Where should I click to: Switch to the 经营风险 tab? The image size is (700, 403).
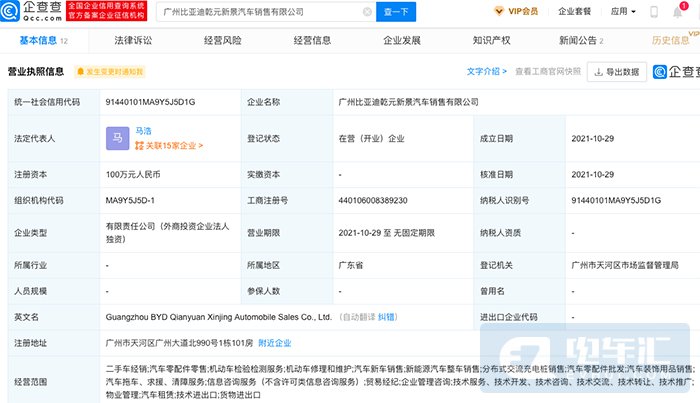click(223, 41)
